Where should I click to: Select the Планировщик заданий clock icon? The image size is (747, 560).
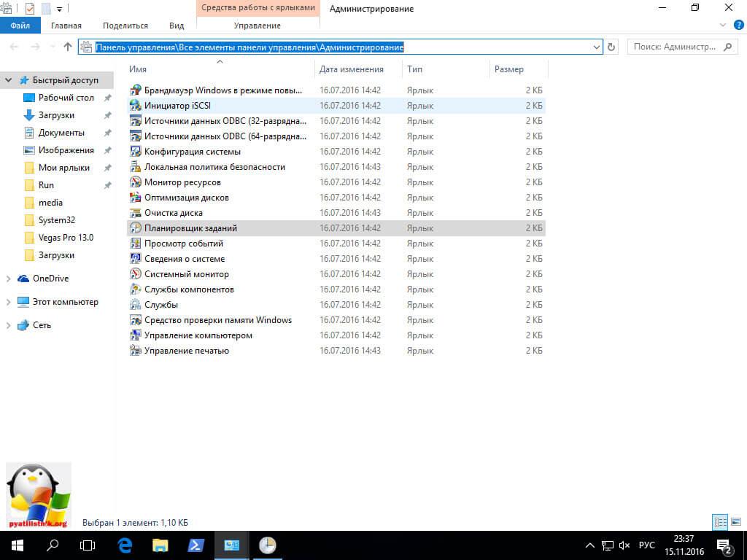tap(136, 228)
